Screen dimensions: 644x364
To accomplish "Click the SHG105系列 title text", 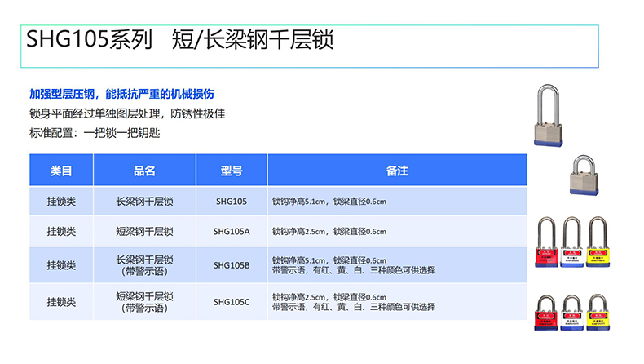I will [90, 41].
